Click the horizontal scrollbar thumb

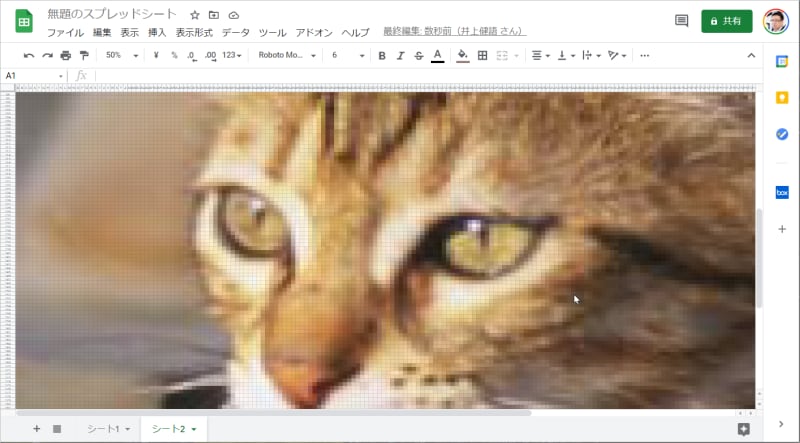pos(273,413)
